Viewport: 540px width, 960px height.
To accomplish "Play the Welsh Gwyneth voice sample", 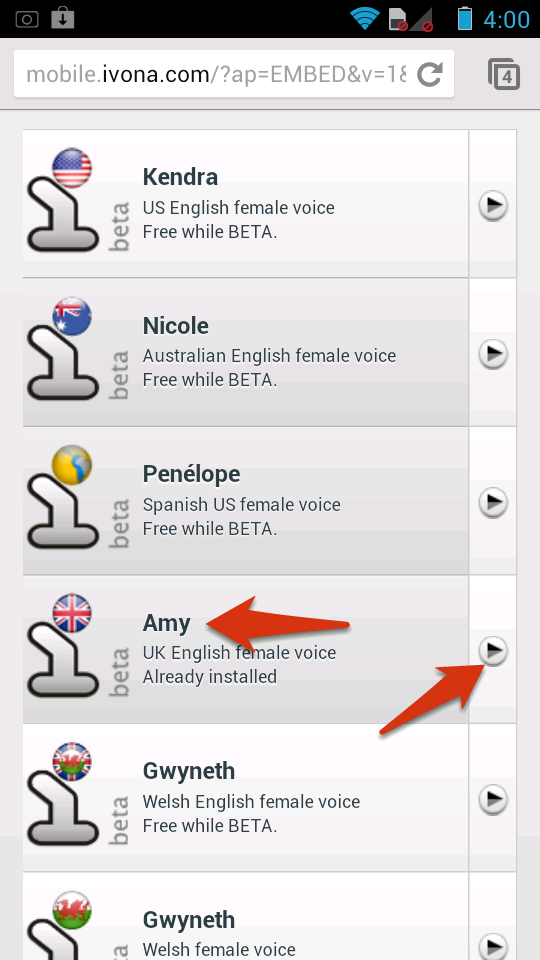I will pyautogui.click(x=493, y=946).
